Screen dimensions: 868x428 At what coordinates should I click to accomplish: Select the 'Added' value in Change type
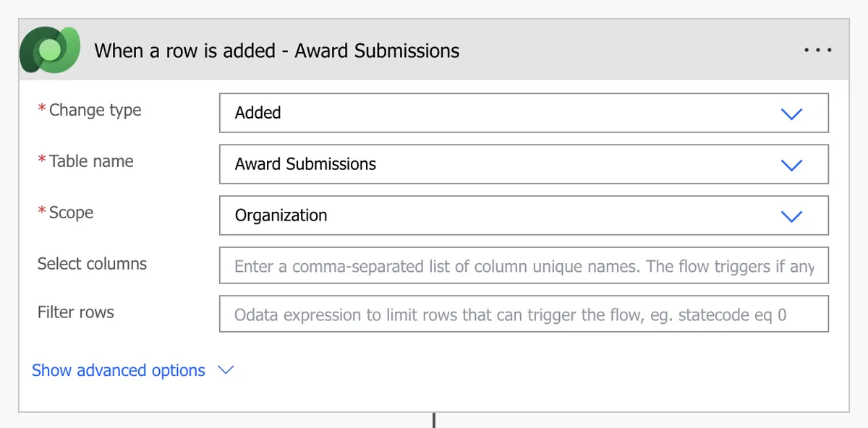[258, 113]
